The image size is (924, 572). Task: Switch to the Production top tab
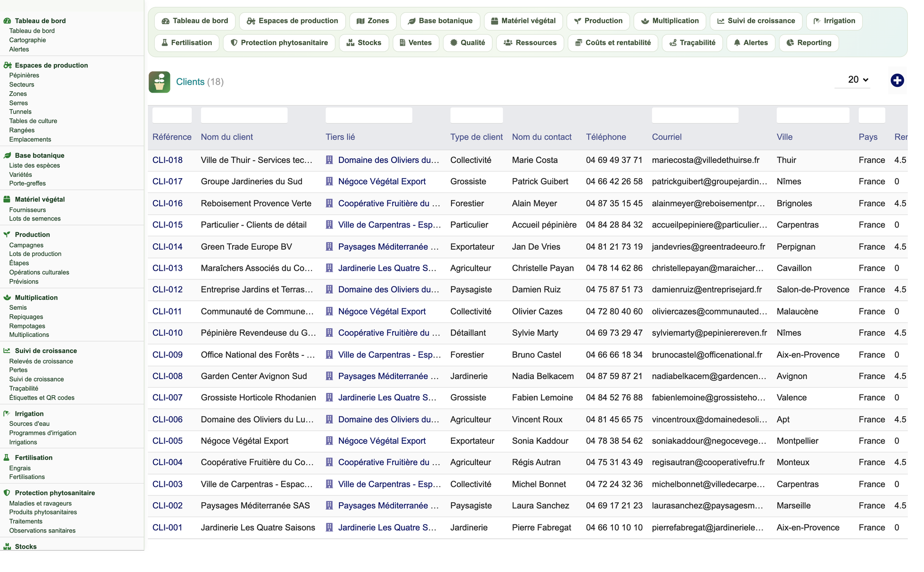point(598,21)
